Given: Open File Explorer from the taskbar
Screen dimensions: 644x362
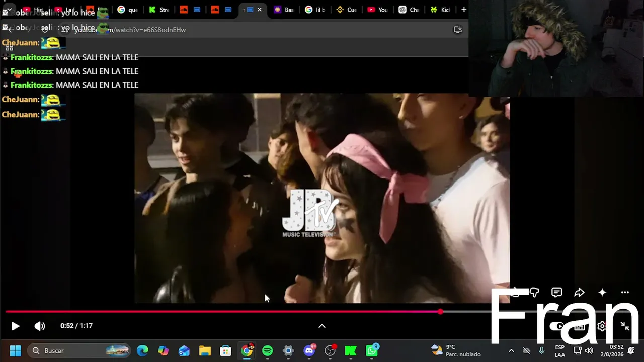Looking at the screenshot, I should pos(205,350).
